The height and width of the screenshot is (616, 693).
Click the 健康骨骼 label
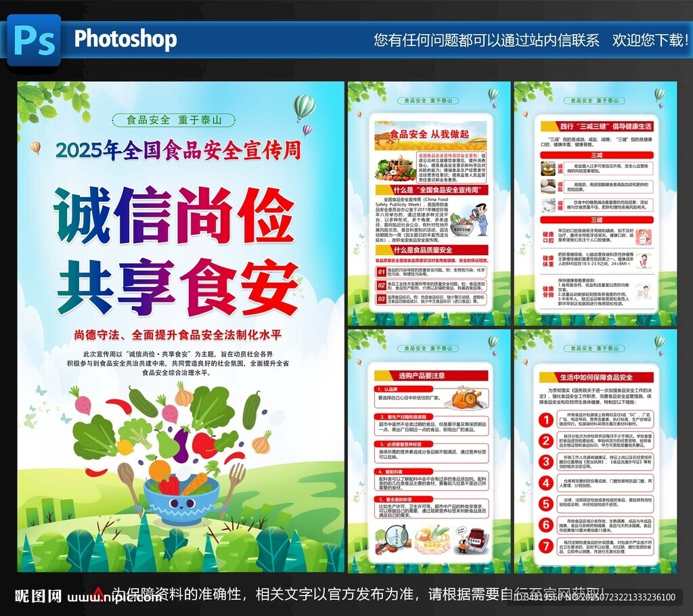click(548, 292)
